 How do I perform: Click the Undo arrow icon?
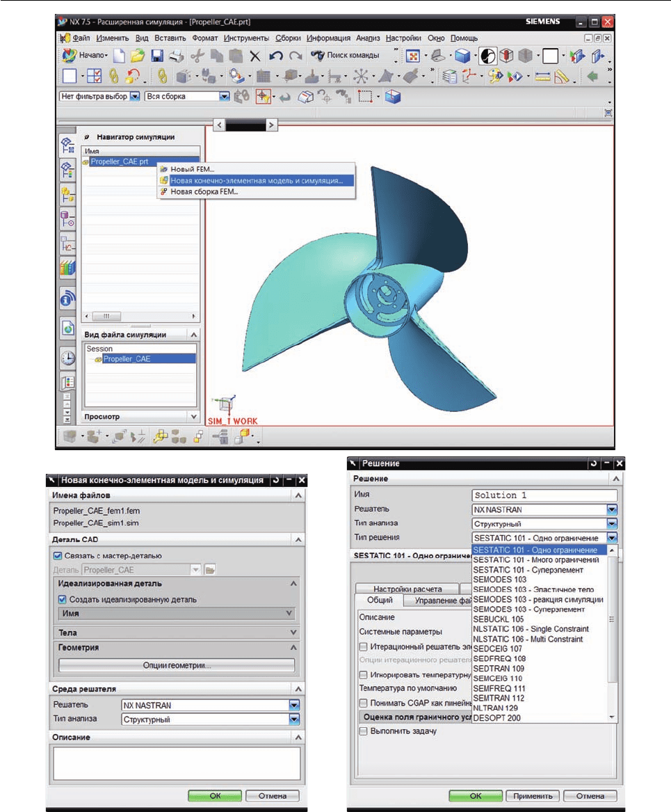276,56
